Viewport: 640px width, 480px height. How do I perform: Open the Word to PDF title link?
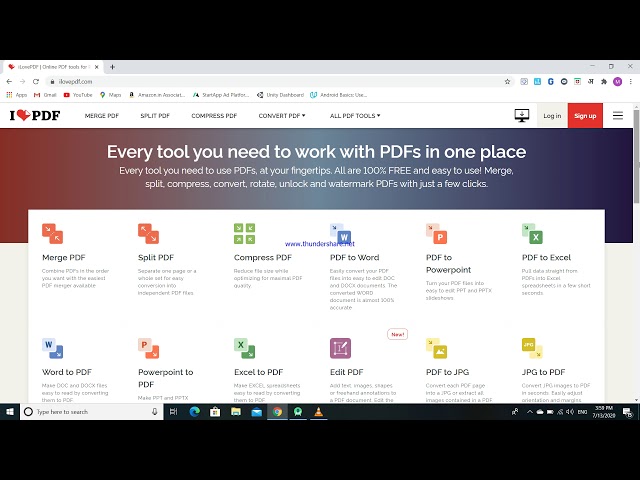point(67,372)
